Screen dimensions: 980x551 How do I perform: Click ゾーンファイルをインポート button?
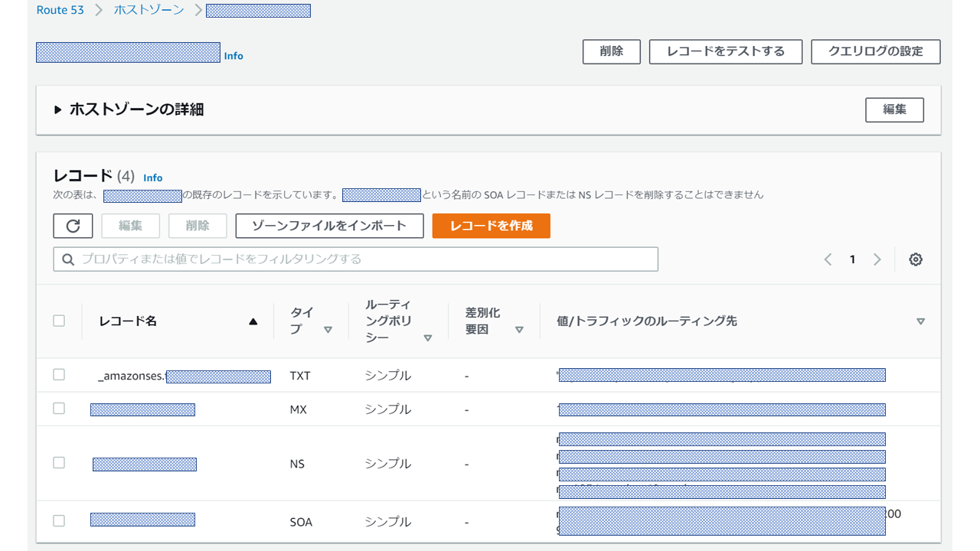coord(329,226)
